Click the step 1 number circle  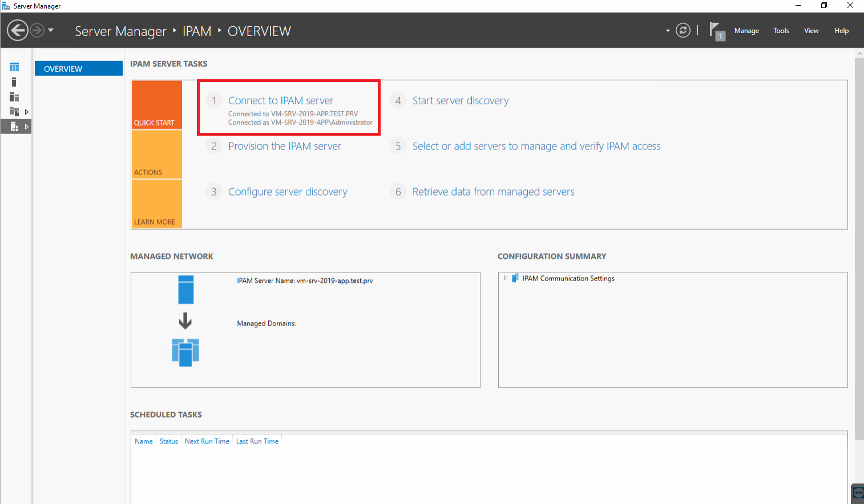pyautogui.click(x=214, y=100)
